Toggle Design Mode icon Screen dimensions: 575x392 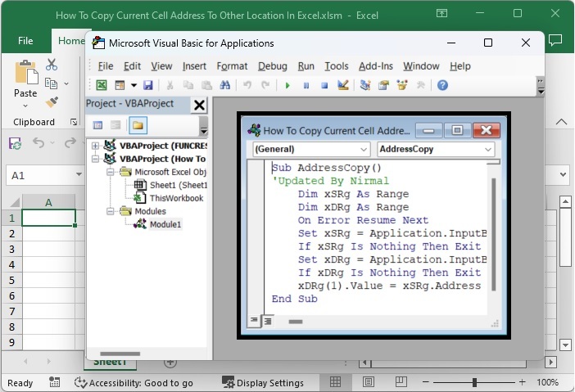(343, 85)
